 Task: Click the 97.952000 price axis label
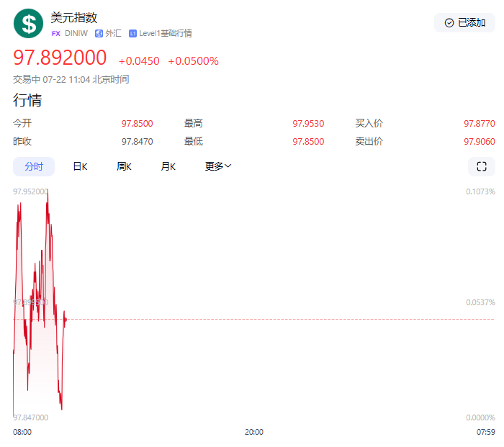(30, 191)
